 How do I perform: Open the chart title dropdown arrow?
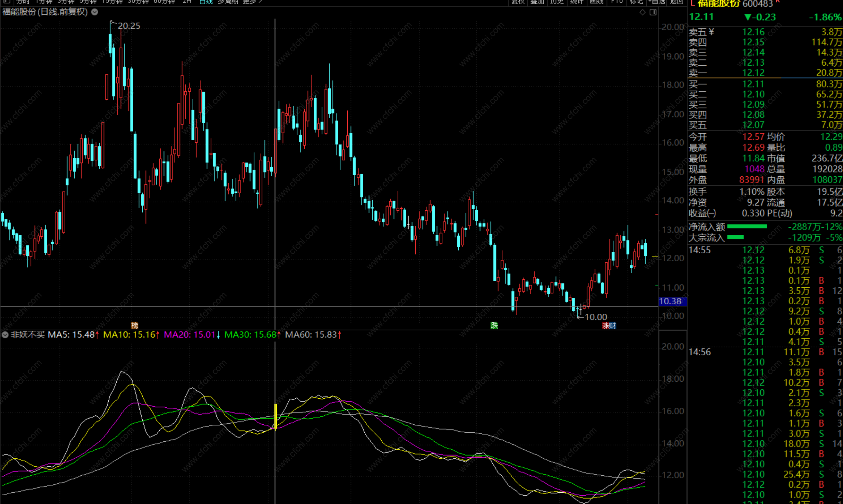pyautogui.click(x=95, y=12)
